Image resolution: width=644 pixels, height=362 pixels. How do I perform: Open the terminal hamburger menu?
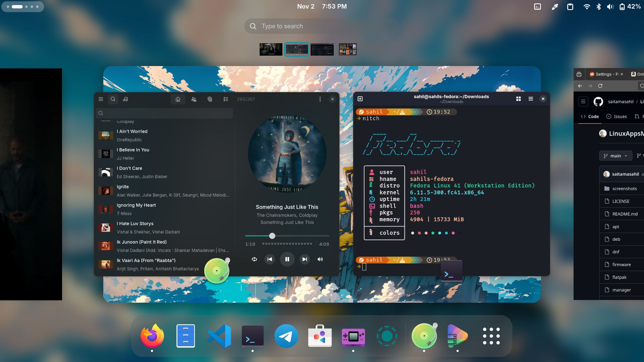coord(531,99)
